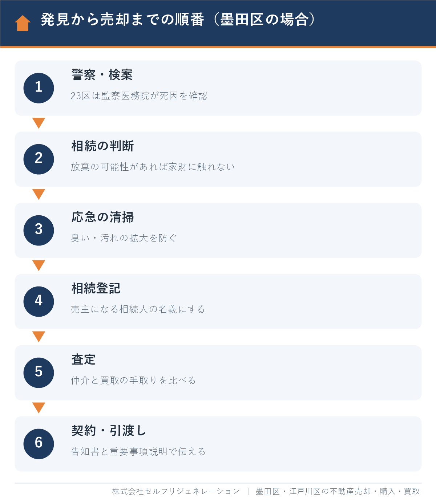Click the step 1 number circle
This screenshot has width=436, height=504.
click(x=39, y=88)
